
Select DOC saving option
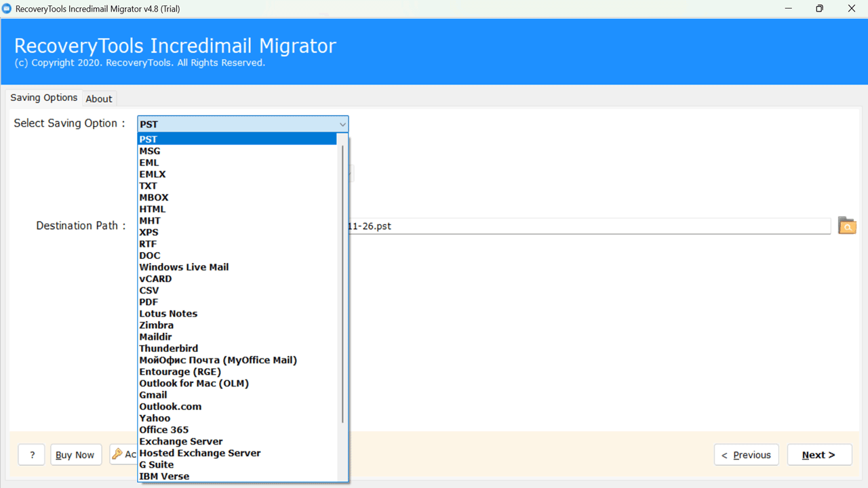click(237, 256)
